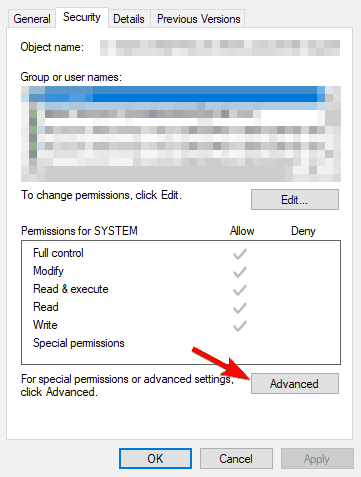Confirm the dialog with OK
361x477 pixels.
155,459
